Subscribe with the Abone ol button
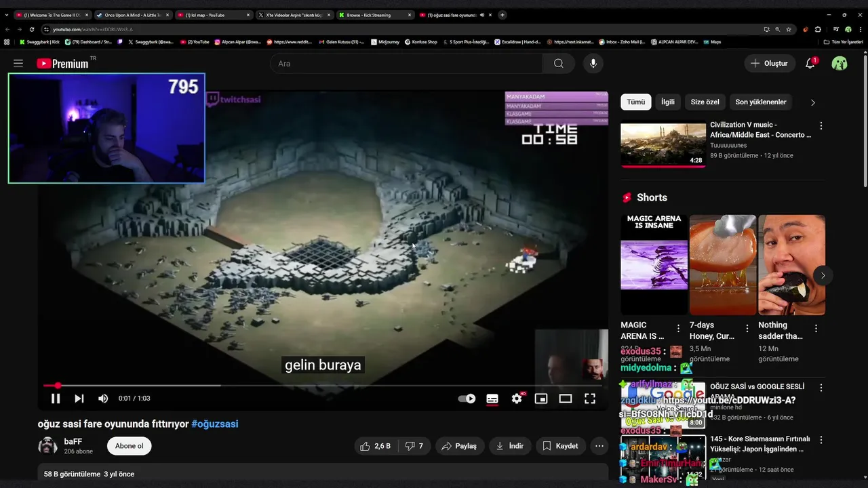Image resolution: width=868 pixels, height=488 pixels. (129, 446)
